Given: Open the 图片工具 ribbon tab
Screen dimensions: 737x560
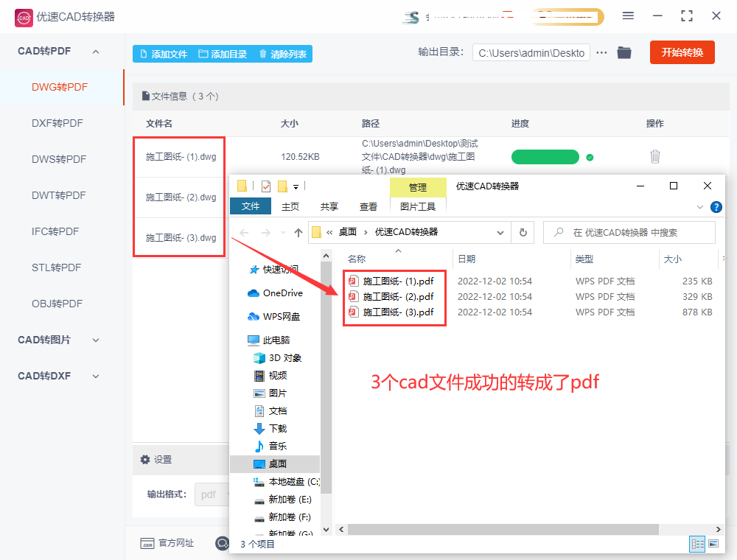Looking at the screenshot, I should (418, 207).
